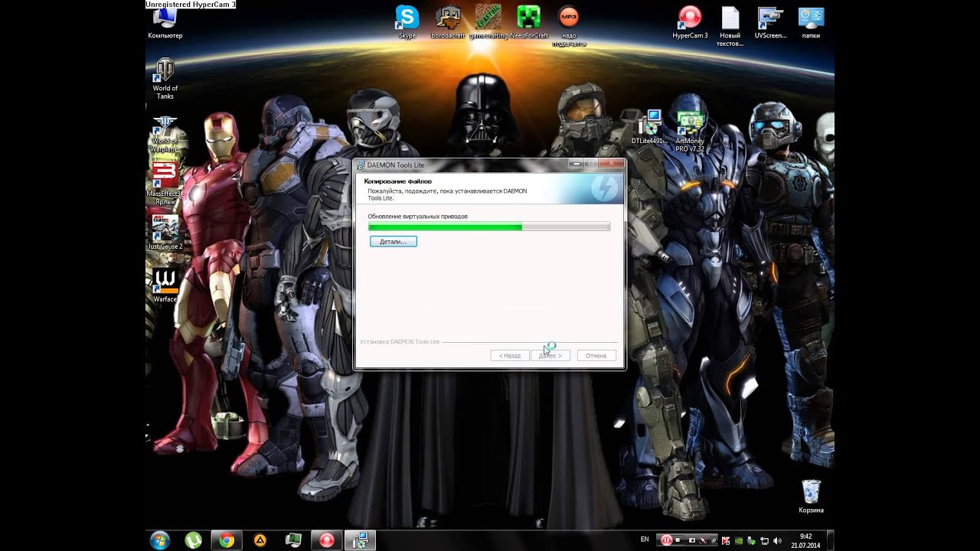Image resolution: width=980 pixels, height=551 pixels.
Task: Open the volume speaker tray icon
Action: pos(777,540)
